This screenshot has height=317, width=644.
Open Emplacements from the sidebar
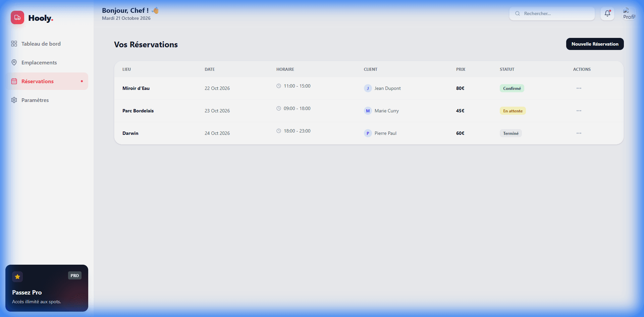[x=39, y=62]
